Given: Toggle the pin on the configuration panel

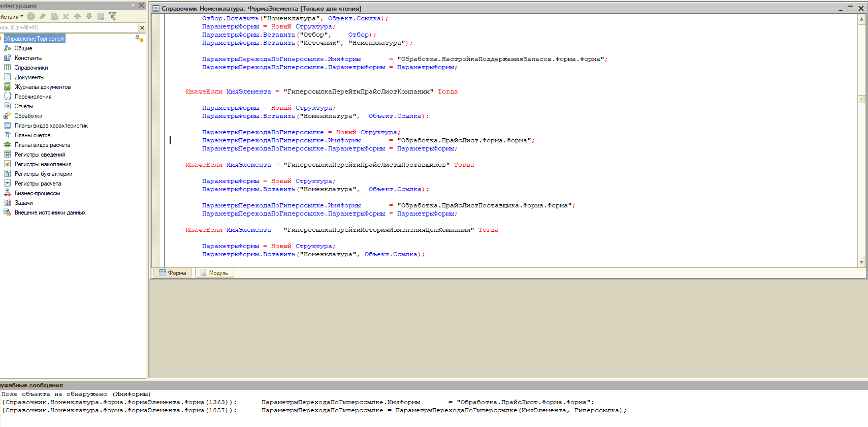Looking at the screenshot, I should click(133, 6).
